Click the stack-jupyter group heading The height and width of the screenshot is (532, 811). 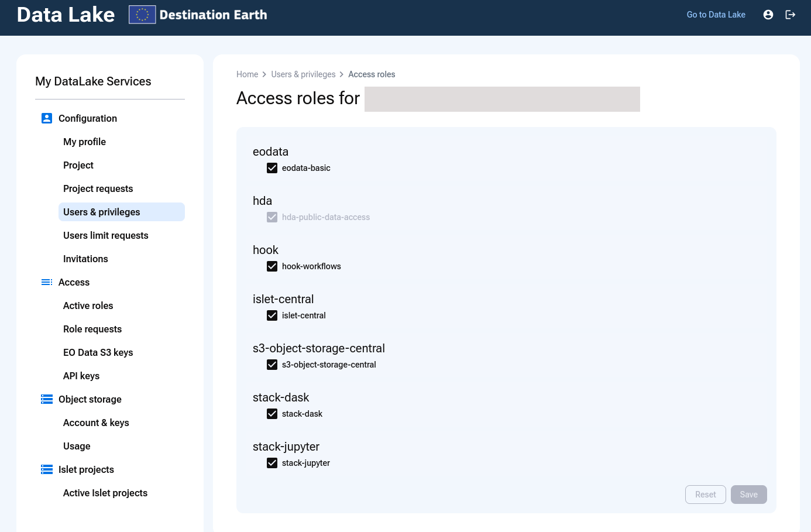click(x=286, y=447)
